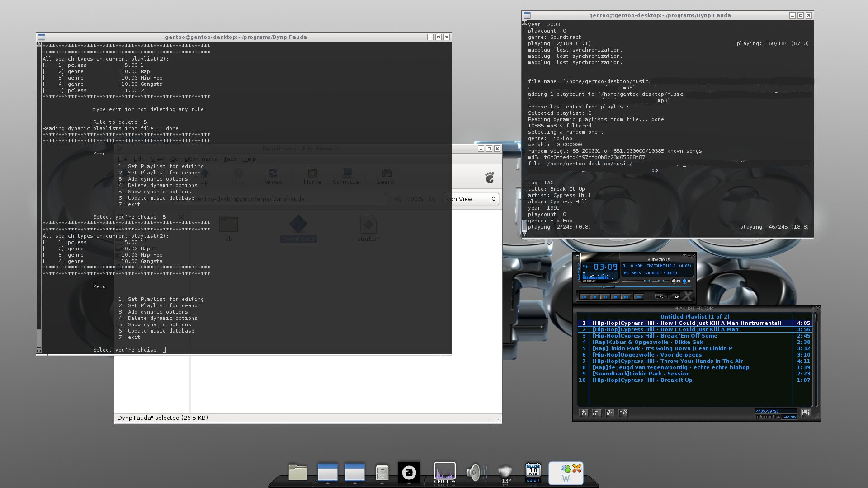Click the Audacious play button
Viewport: 868px width, 488px height.
tap(595, 296)
